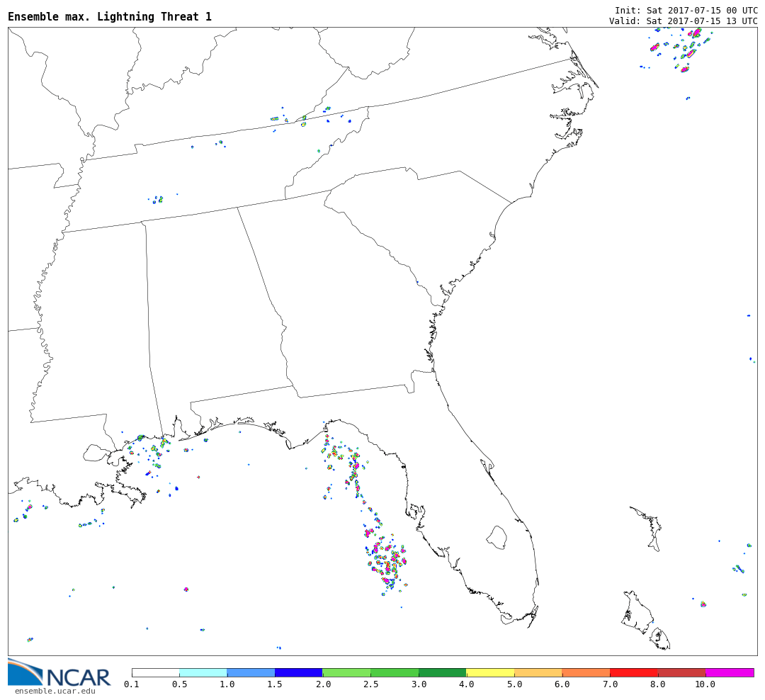Pick the light blue 1.0–1.5 colorbar segment
This screenshot has width=765, height=700.
[x=251, y=672]
